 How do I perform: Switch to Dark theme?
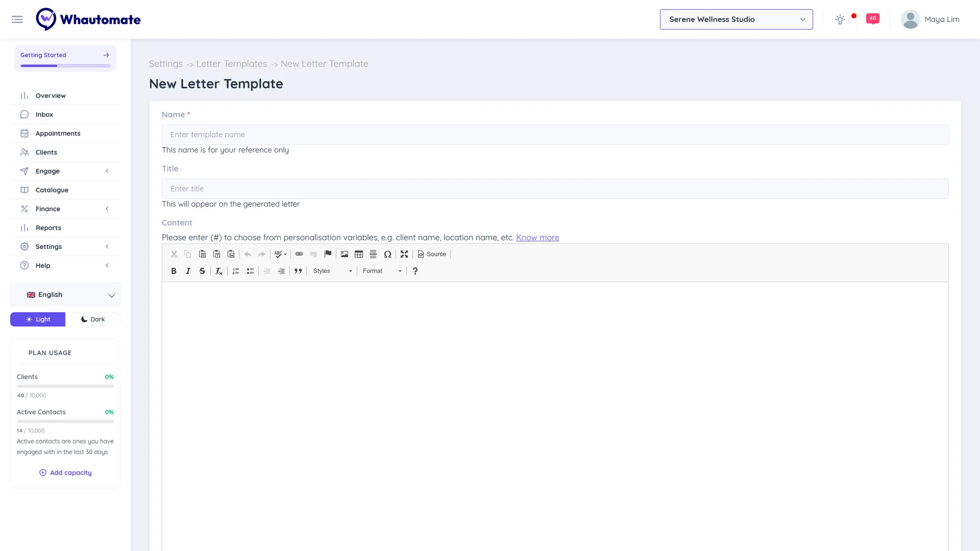[x=93, y=319]
